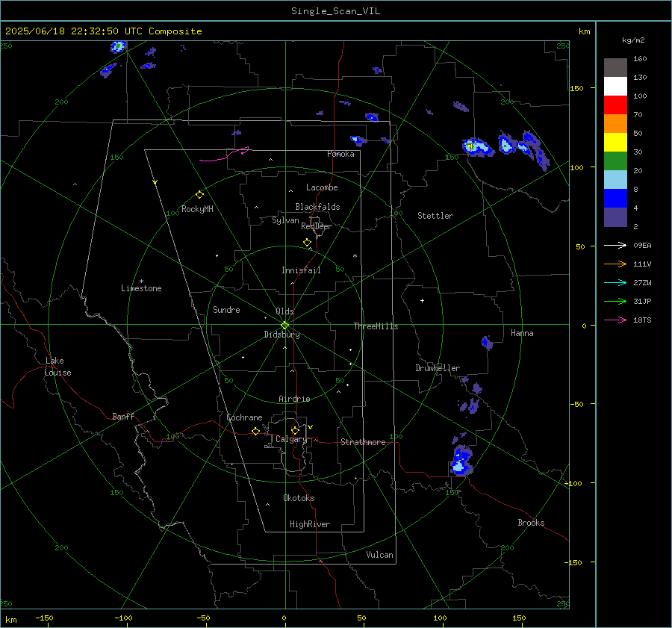This screenshot has height=628, width=672.
Task: Pick the white 130 kg/m2 legend swatch
Action: (x=615, y=87)
